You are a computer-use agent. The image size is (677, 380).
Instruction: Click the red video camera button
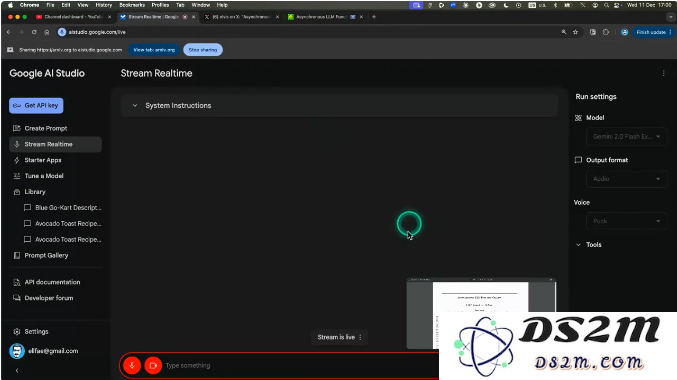pyautogui.click(x=153, y=365)
